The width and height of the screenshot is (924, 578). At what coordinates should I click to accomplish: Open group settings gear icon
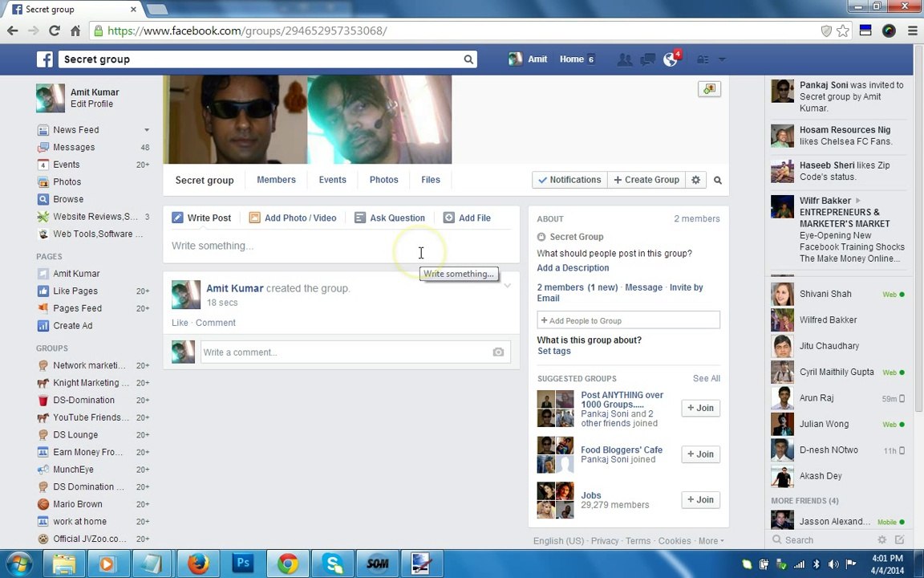tap(696, 180)
